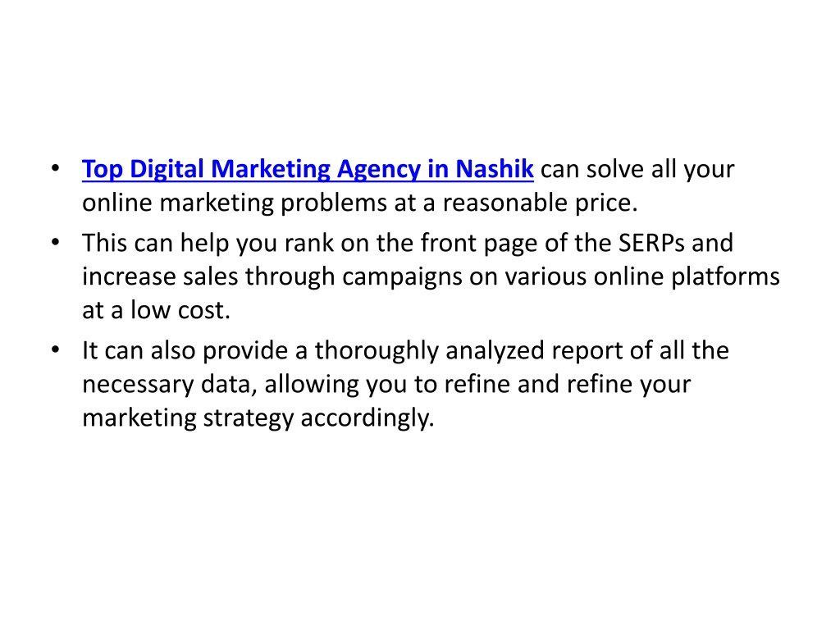Click the text 'online marketing problems at a reasonable price'
The width and height of the screenshot is (840, 630).
pos(359,203)
